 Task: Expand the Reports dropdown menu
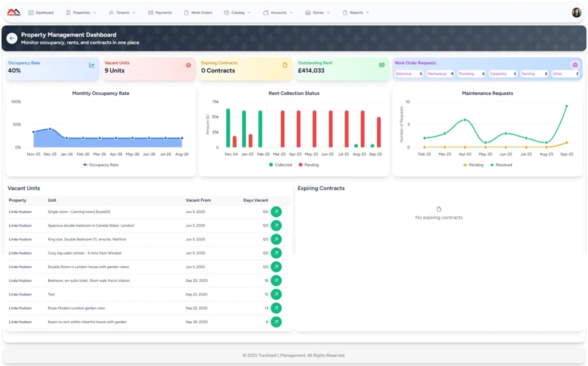(356, 13)
